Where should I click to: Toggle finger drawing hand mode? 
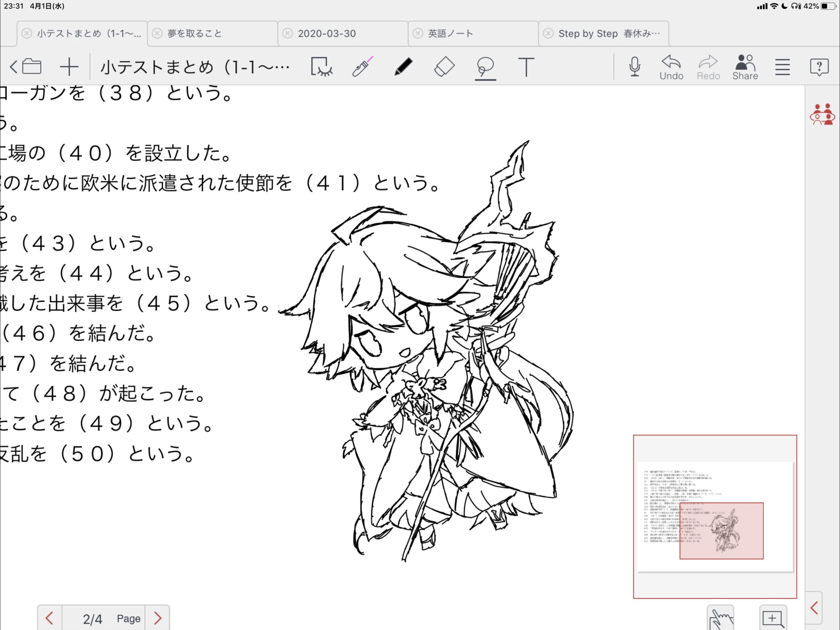point(720,618)
